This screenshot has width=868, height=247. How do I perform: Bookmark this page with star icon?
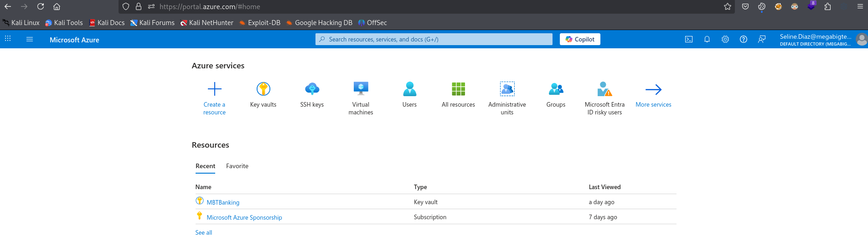728,6
